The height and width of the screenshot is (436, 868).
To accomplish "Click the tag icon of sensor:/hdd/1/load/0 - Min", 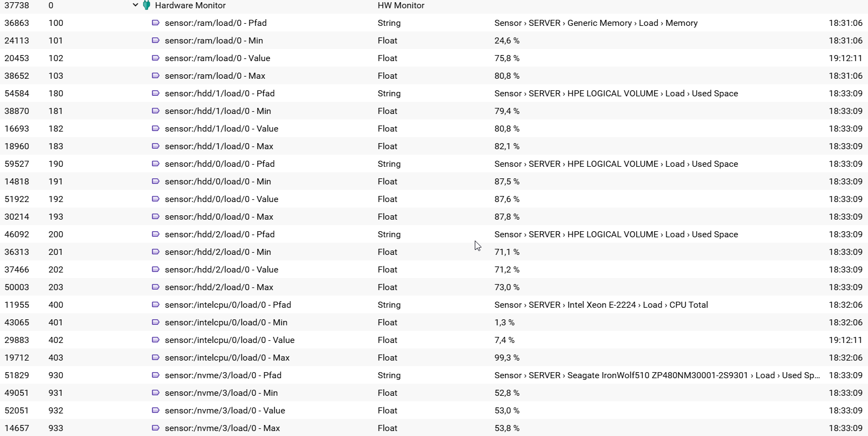I will 156,111.
